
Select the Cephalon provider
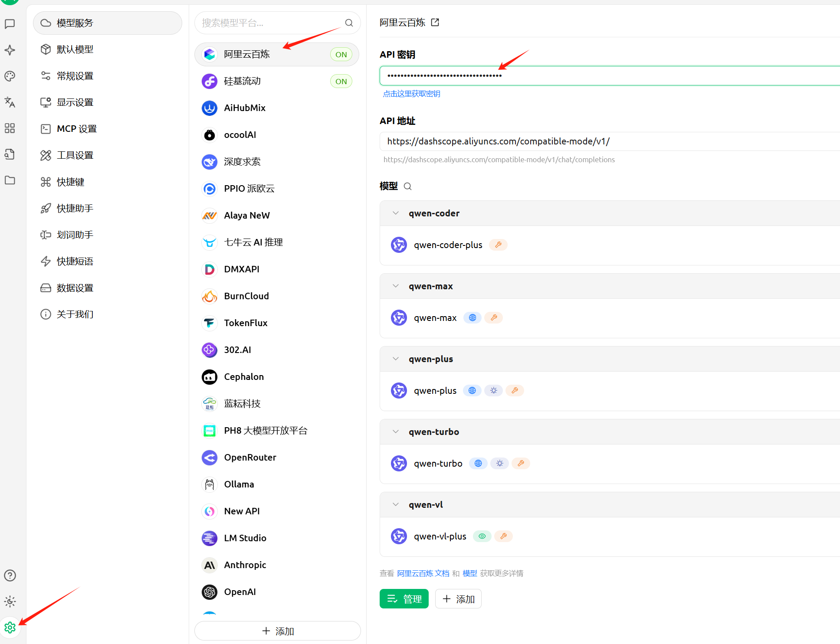pyautogui.click(x=277, y=377)
